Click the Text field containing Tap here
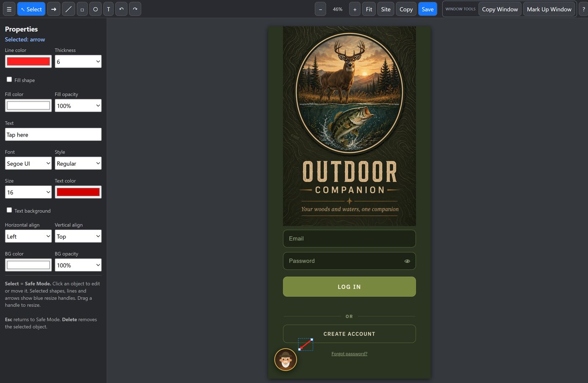Viewport: 588px width, 383px height. click(x=53, y=135)
